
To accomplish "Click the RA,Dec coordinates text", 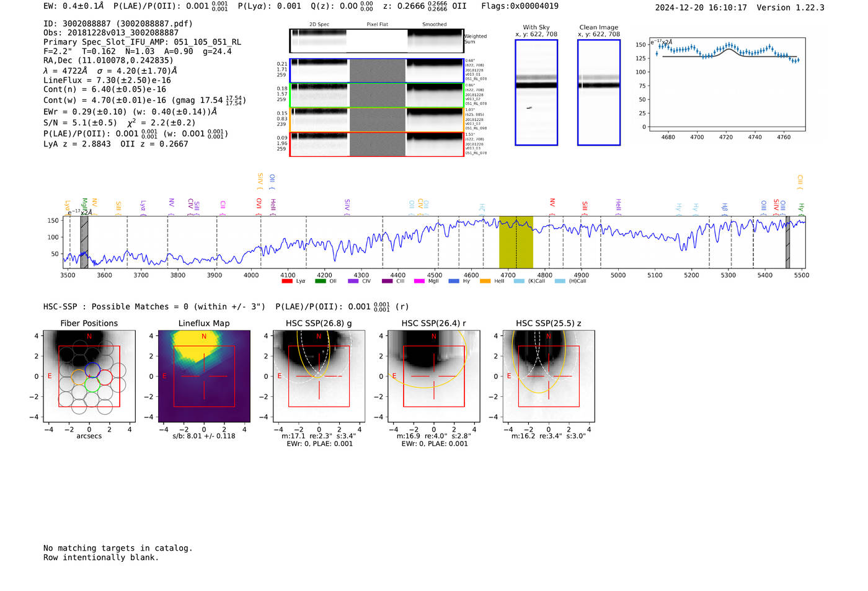I will (108, 61).
